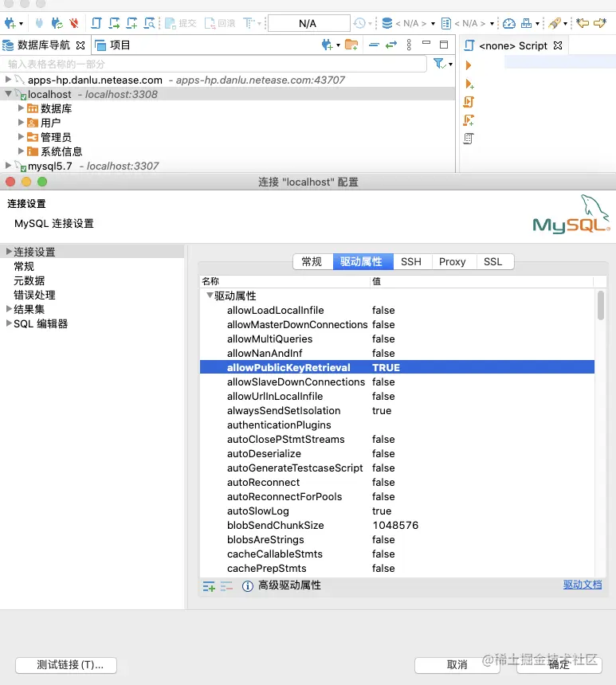
Task: Click the new connection plug icon in main toolbar
Action: click(10, 23)
